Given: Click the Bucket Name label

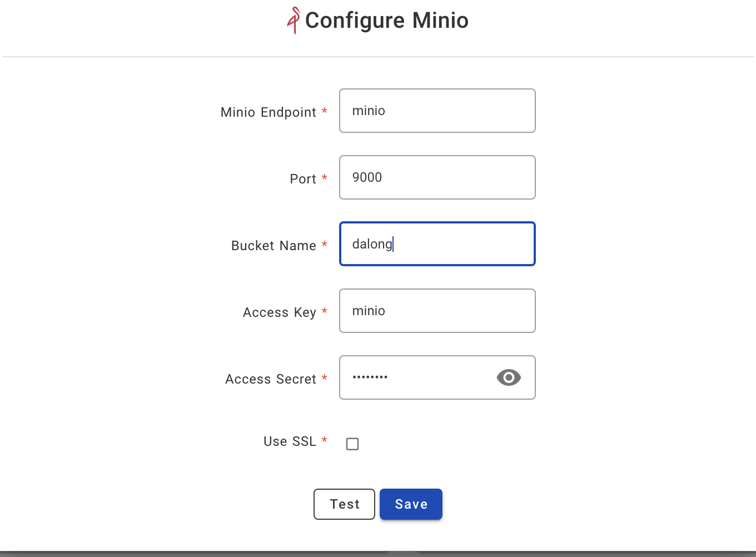Looking at the screenshot, I should point(273,246).
